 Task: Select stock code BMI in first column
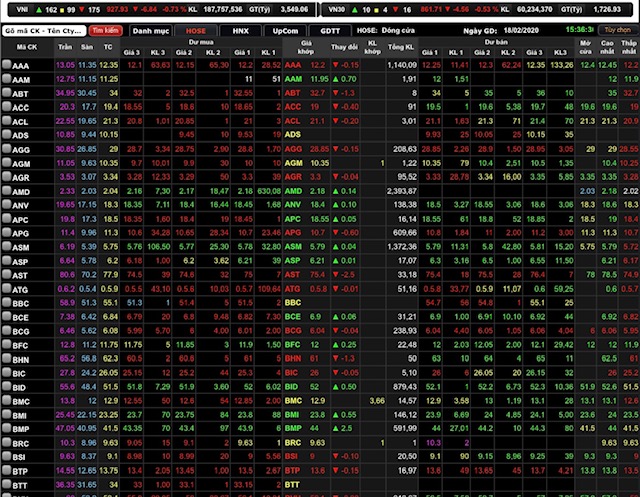click(x=19, y=416)
